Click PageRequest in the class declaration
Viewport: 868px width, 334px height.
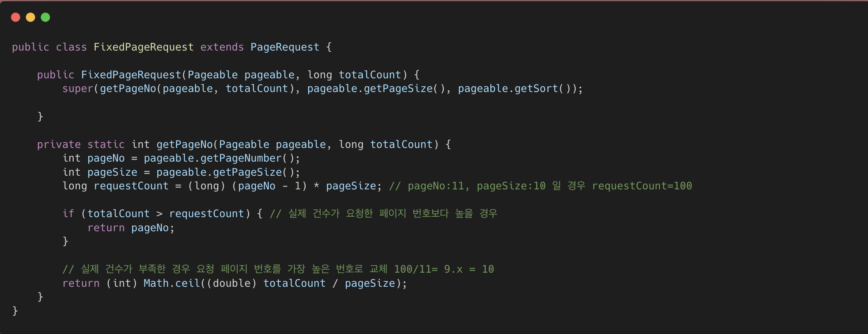285,47
